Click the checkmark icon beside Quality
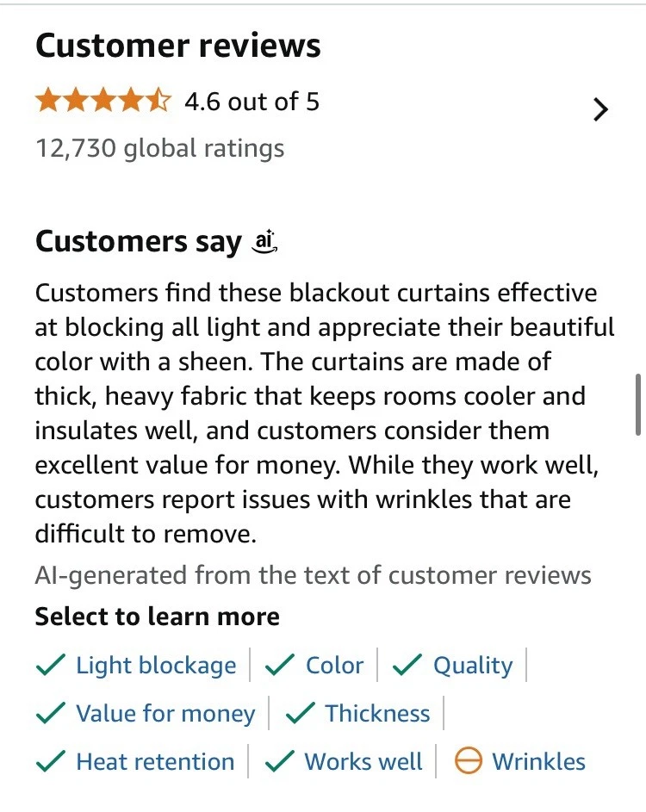The image size is (646, 812). tap(407, 666)
